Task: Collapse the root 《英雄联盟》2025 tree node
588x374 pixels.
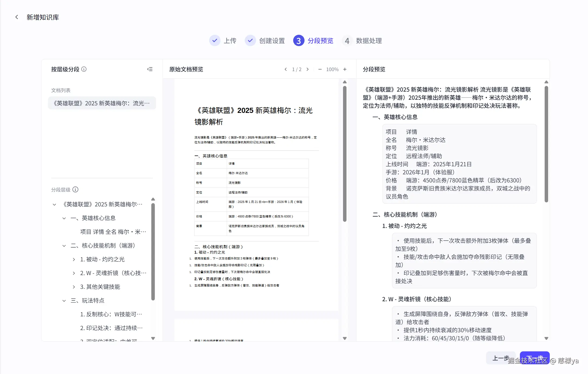Action: click(54, 204)
